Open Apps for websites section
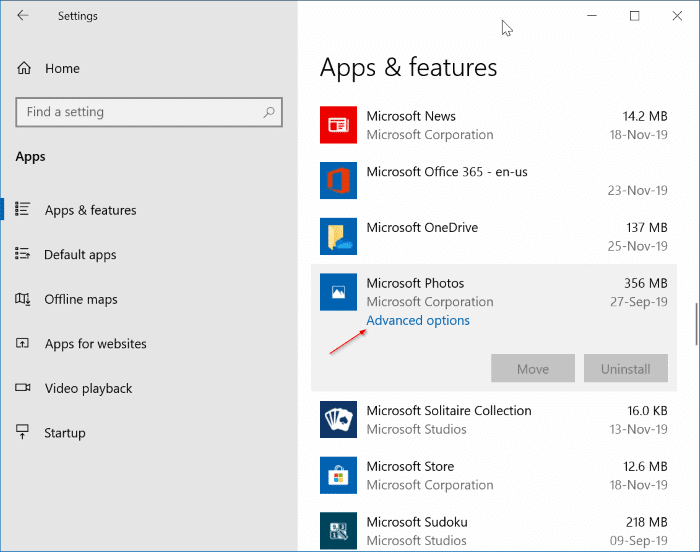The image size is (700, 552). click(96, 344)
